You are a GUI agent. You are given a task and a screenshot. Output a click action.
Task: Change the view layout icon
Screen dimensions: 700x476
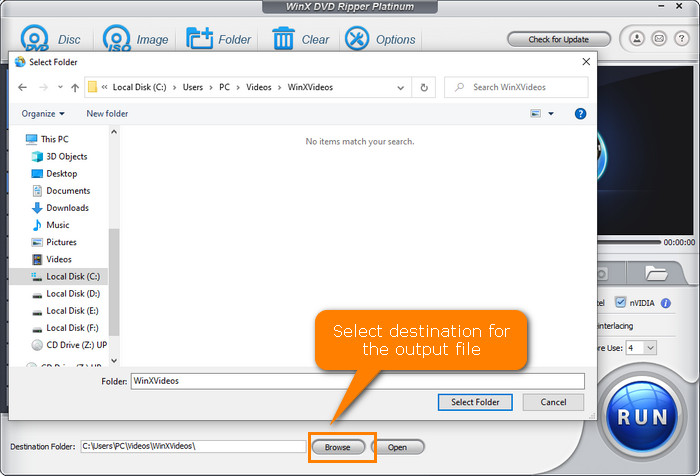point(535,113)
